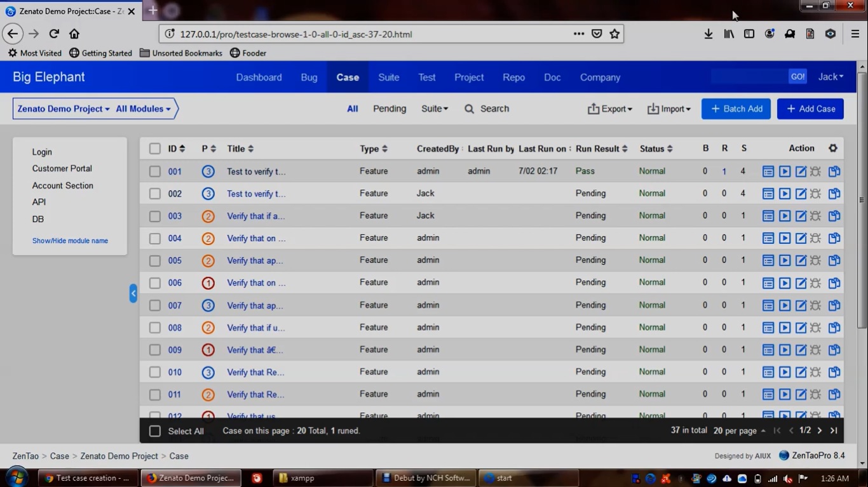Viewport: 868px width, 487px height.
Task: Tick the header select-all checkbox
Action: click(x=155, y=149)
